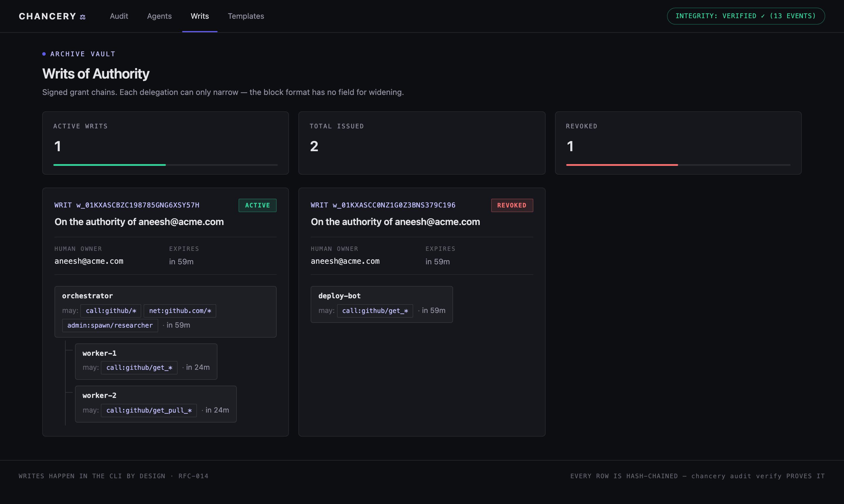This screenshot has width=844, height=504.
Task: Click human owner email in revoked writ
Action: pos(345,261)
